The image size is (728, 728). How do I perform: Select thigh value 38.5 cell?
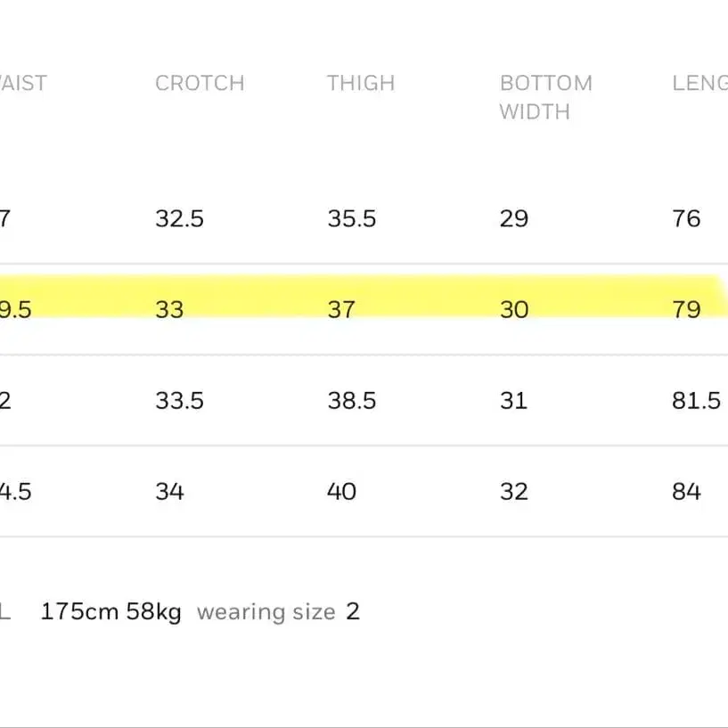click(352, 401)
